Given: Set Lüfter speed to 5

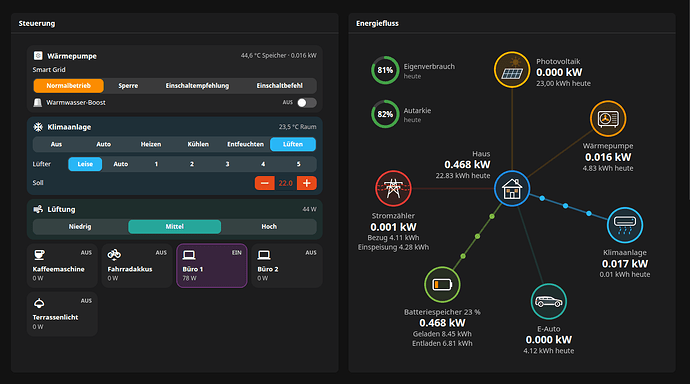Looking at the screenshot, I should coord(299,164).
